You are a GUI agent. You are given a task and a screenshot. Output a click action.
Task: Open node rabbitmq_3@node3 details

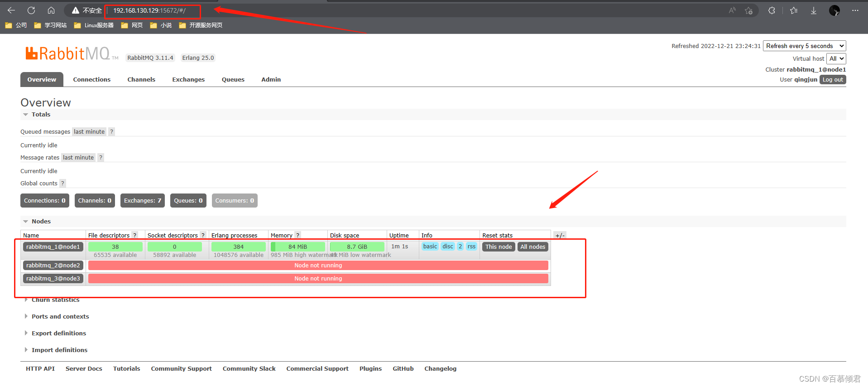pyautogui.click(x=53, y=279)
